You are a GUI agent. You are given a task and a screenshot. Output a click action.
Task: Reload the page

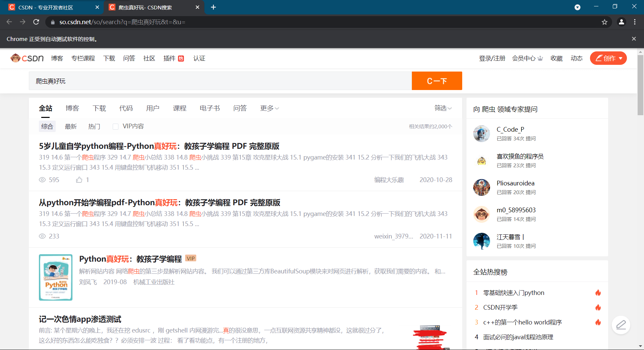tap(36, 22)
